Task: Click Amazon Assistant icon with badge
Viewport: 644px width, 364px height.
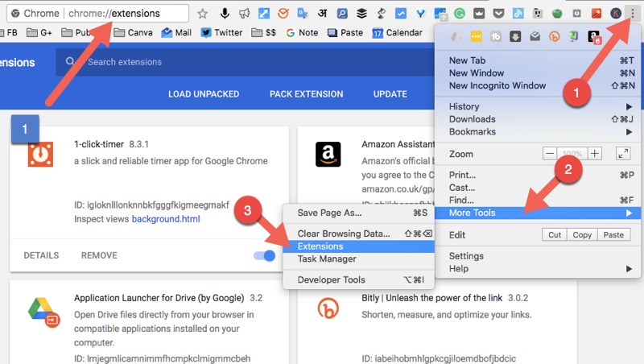Action: point(594,37)
